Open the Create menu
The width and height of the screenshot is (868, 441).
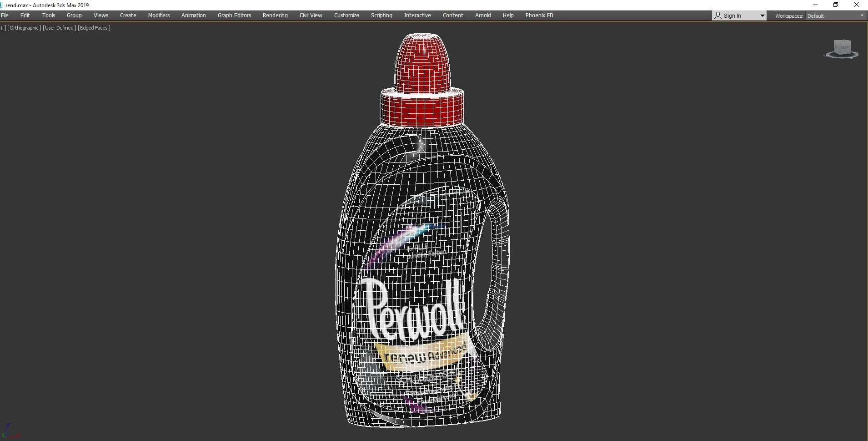(x=128, y=15)
